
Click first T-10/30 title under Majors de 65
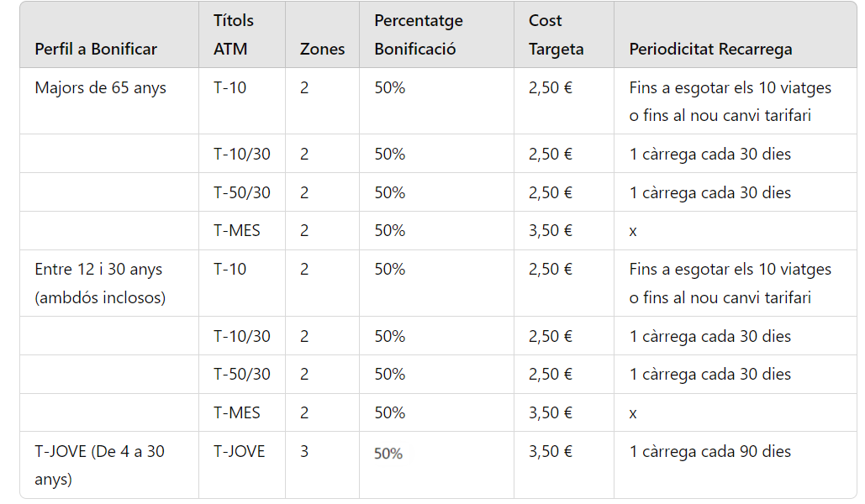[242, 154]
